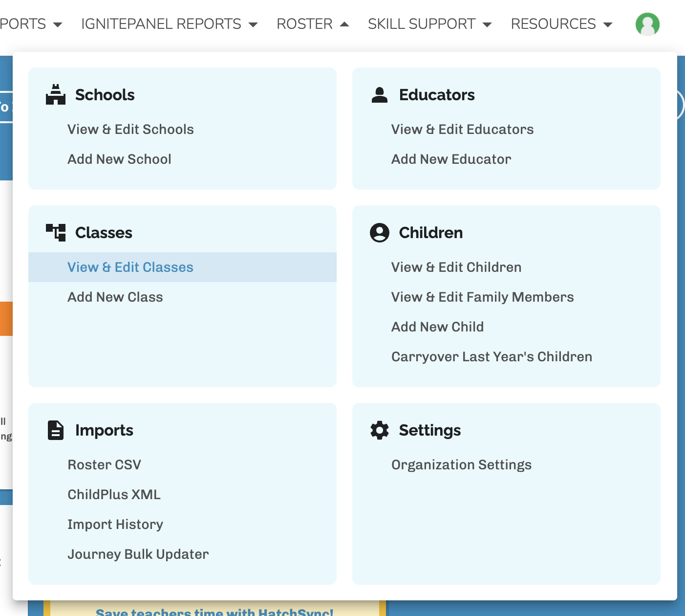
Task: Click the HatchSync banner link text
Action: point(214,612)
